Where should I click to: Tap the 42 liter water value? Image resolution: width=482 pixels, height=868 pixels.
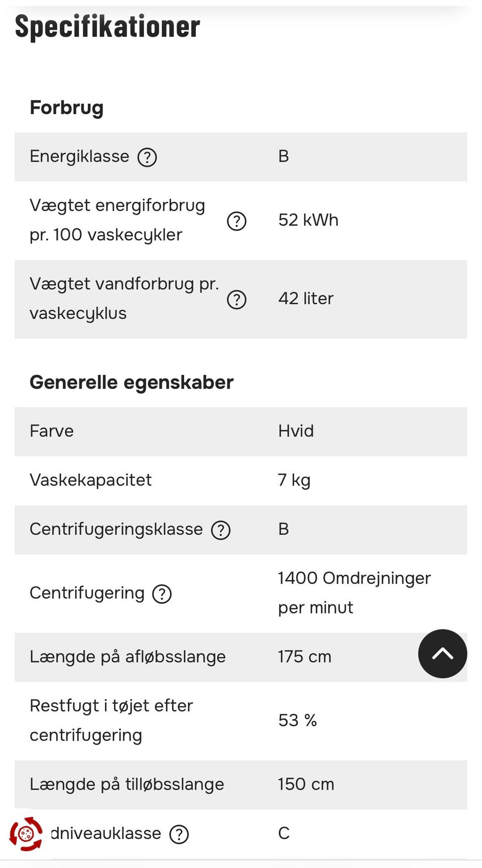click(306, 299)
